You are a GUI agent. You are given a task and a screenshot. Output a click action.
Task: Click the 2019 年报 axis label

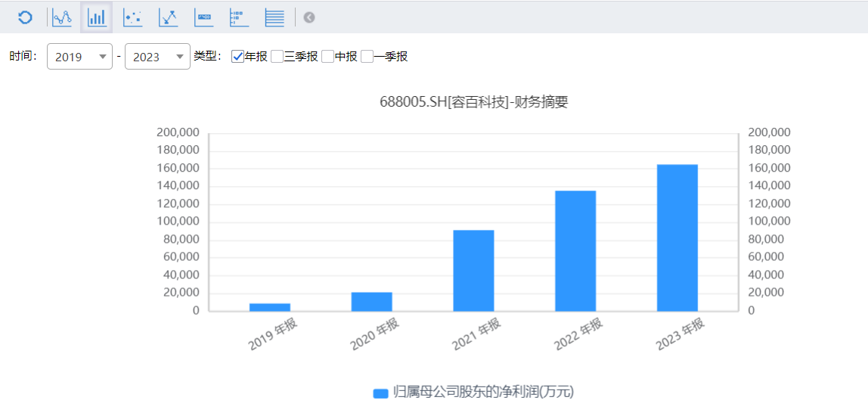tap(273, 334)
